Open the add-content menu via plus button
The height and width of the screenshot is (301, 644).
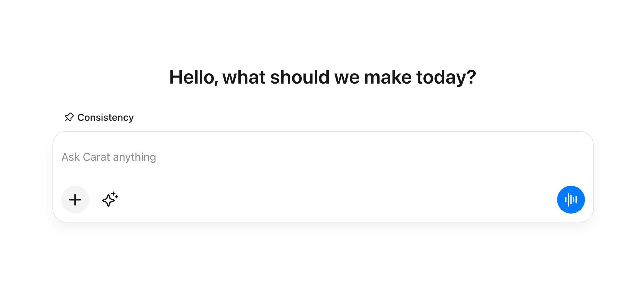click(75, 200)
